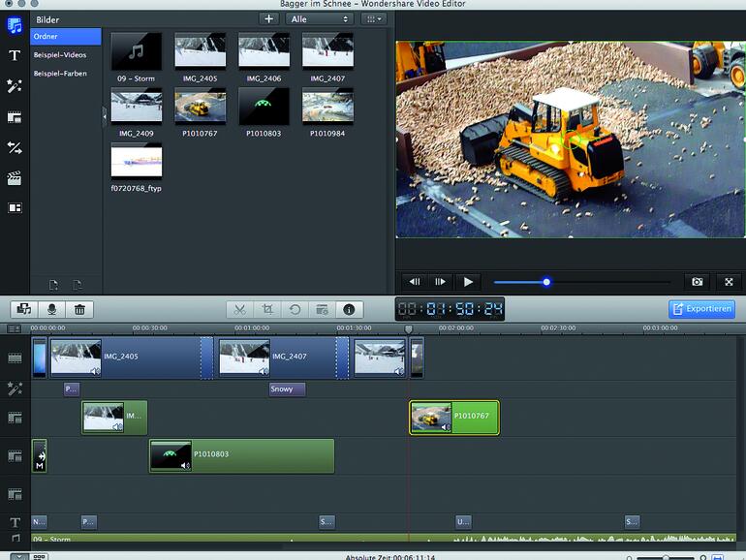Open the Alle filter dropdown
This screenshot has height=560, width=746.
pos(319,18)
